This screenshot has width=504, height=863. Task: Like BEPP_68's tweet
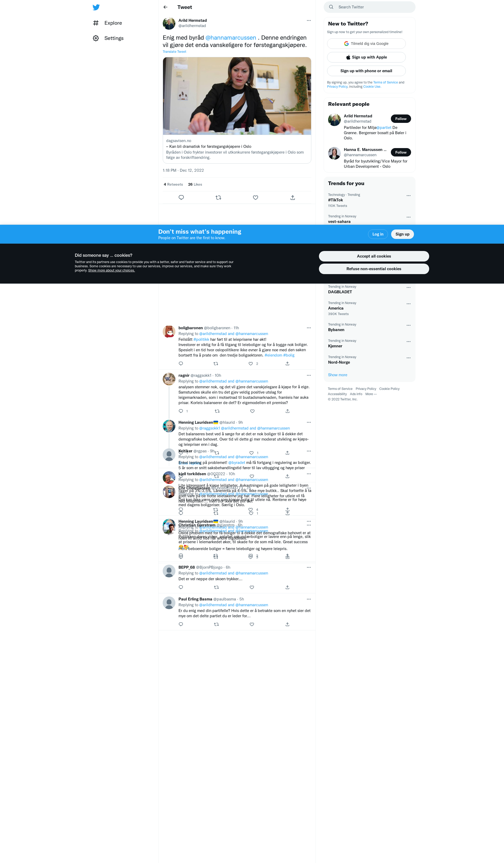[x=252, y=587]
